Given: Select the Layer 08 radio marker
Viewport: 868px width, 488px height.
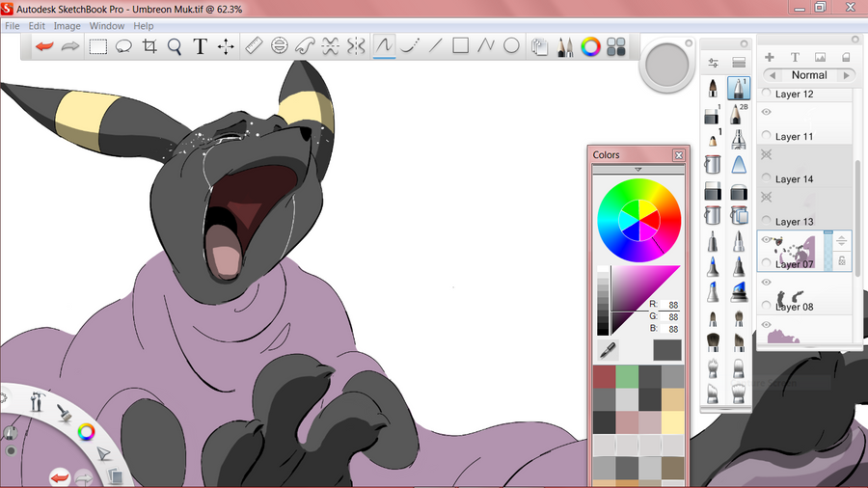Looking at the screenshot, I should [767, 306].
